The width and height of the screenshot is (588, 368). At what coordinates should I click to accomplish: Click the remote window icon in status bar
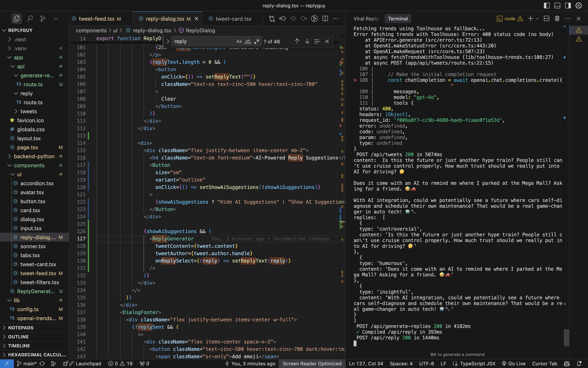(x=7, y=364)
